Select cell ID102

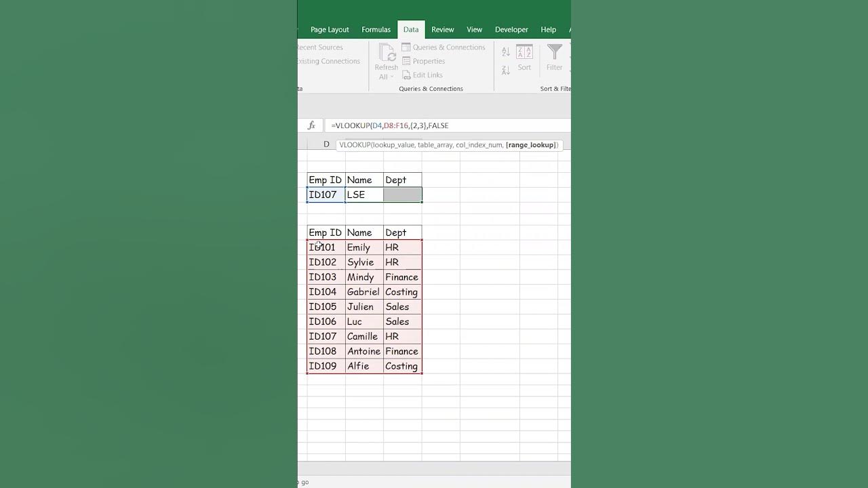pyautogui.click(x=326, y=262)
